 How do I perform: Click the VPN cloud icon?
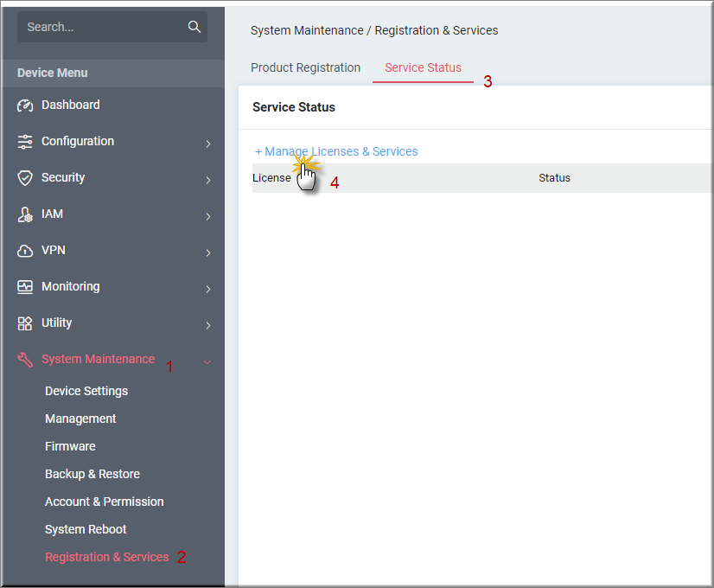click(x=25, y=251)
